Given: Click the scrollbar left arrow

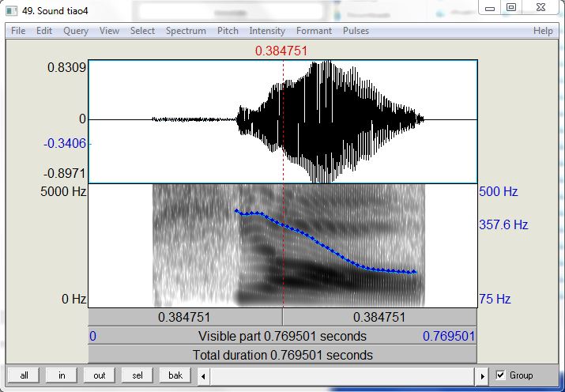Looking at the screenshot, I should (x=203, y=376).
